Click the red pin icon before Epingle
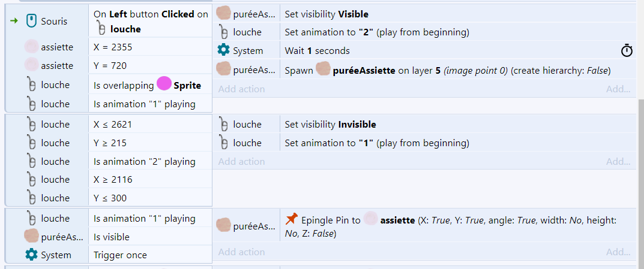This screenshot has width=644, height=269. click(x=290, y=219)
